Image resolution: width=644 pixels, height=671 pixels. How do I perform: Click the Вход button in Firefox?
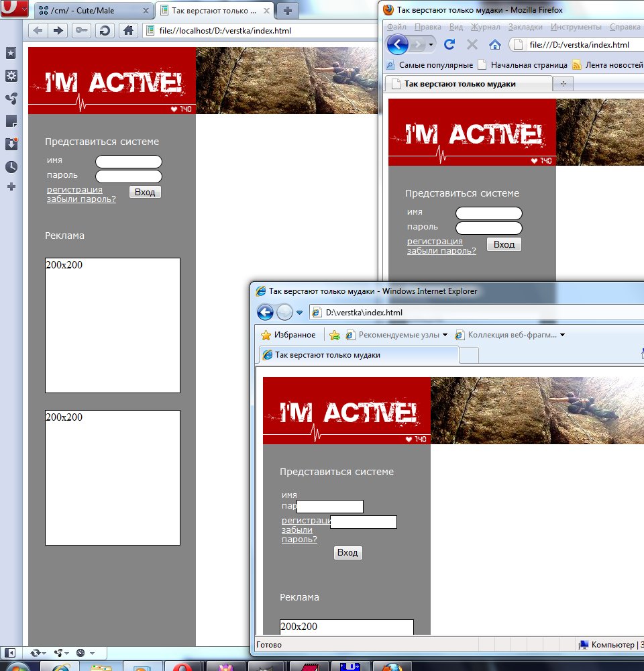click(504, 244)
